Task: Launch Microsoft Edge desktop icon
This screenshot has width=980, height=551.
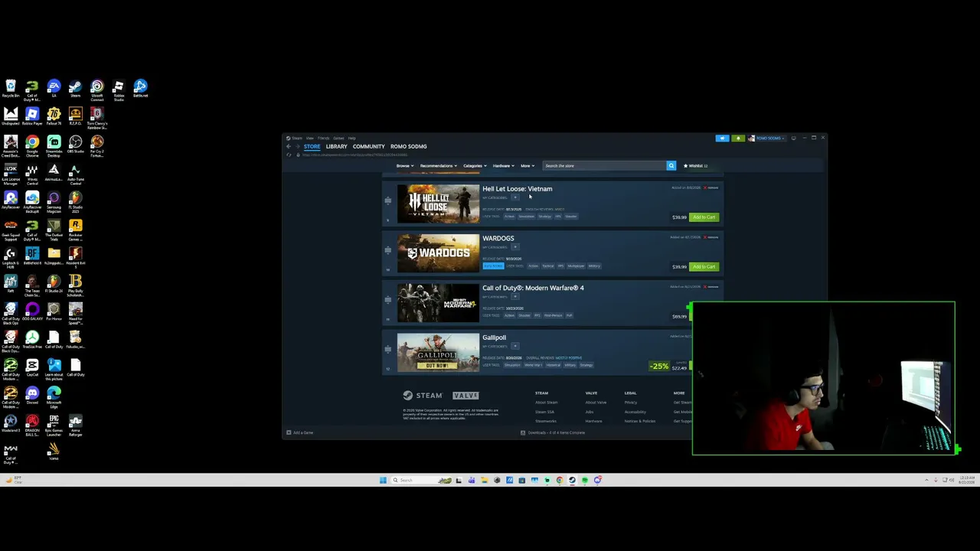Action: pyautogui.click(x=54, y=396)
